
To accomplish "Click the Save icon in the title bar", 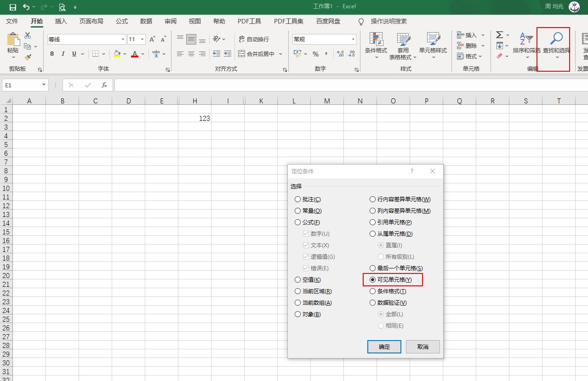I will click(13, 7).
